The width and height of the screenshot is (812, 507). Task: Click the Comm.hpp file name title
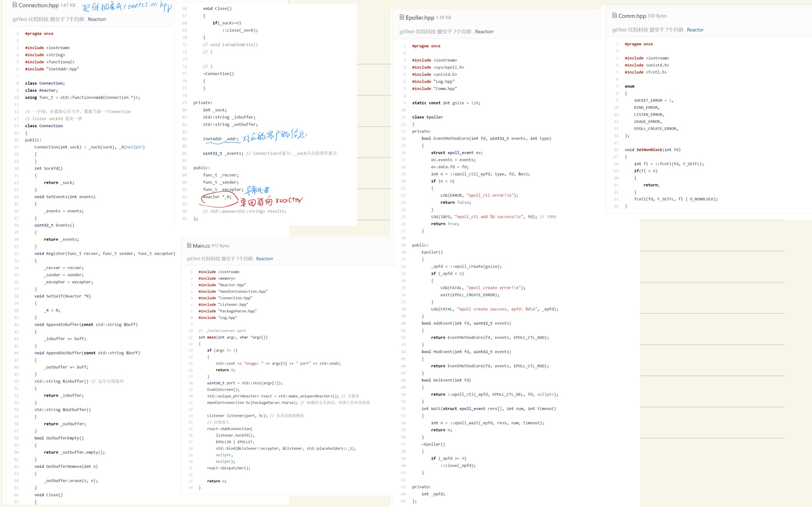632,16
